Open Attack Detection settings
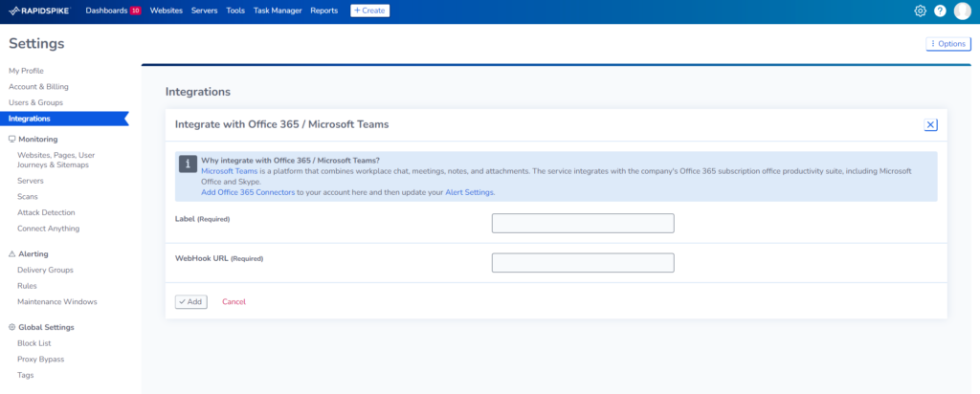Screen dimensions: 980x394 (46, 213)
